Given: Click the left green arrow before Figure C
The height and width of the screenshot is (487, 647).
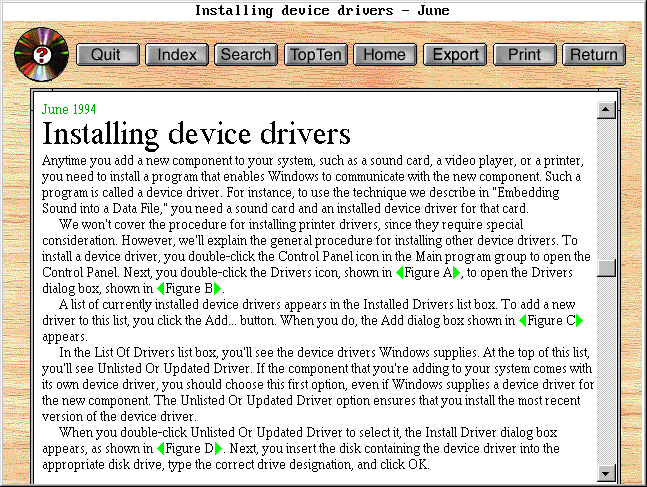Looking at the screenshot, I should pyautogui.click(x=522, y=321).
